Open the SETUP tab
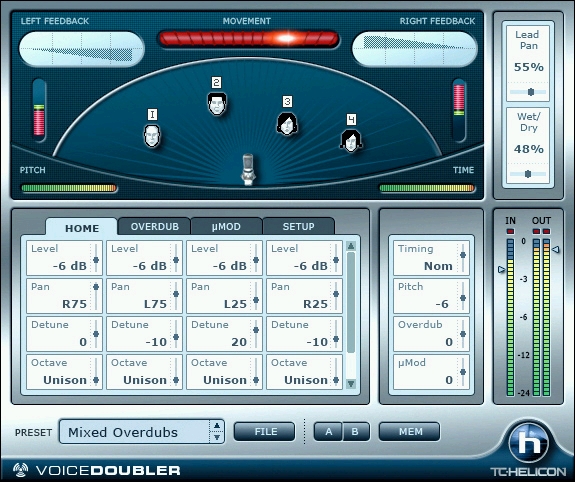 coord(298,226)
